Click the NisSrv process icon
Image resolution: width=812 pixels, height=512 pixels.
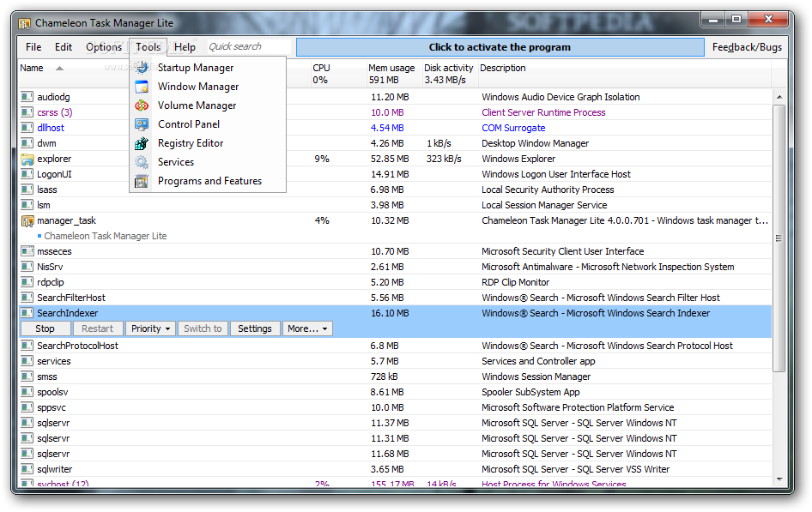pos(27,267)
